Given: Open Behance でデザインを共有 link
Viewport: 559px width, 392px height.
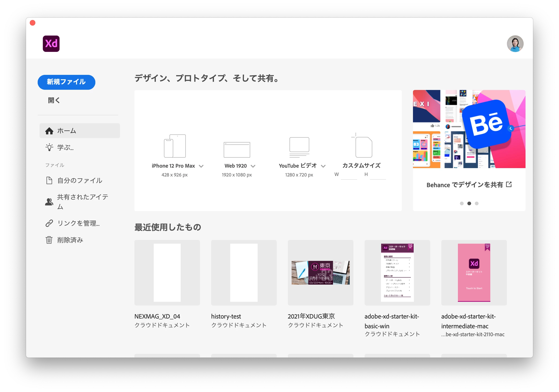Looking at the screenshot, I should pos(469,185).
